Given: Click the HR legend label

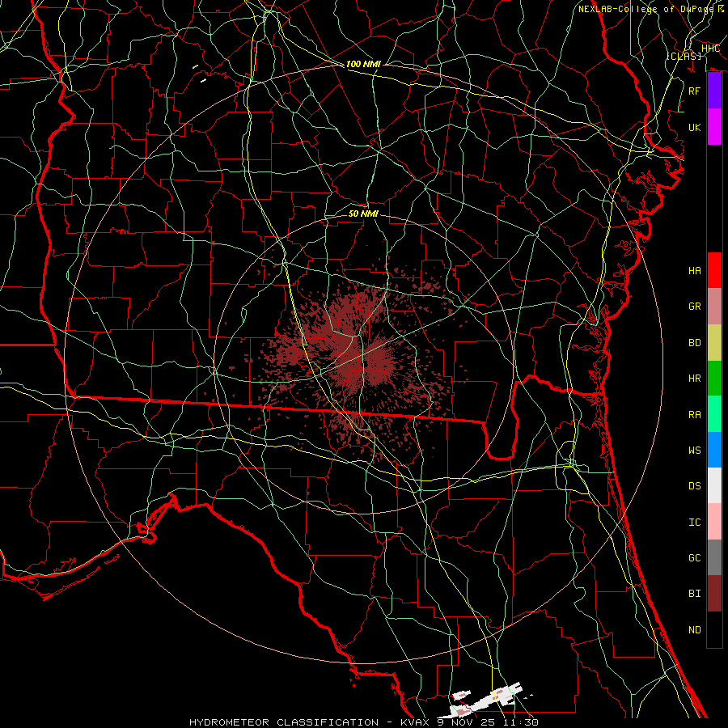Looking at the screenshot, I should pos(695,379).
